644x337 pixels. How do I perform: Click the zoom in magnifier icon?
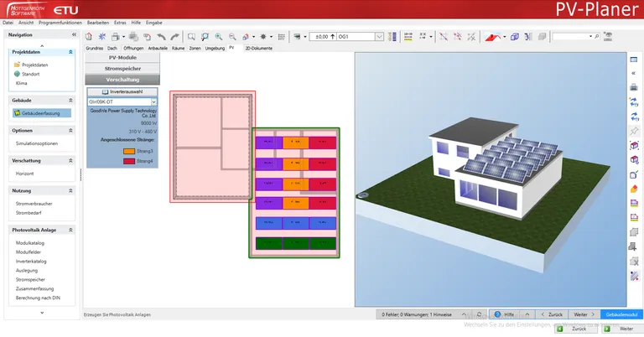click(219, 37)
